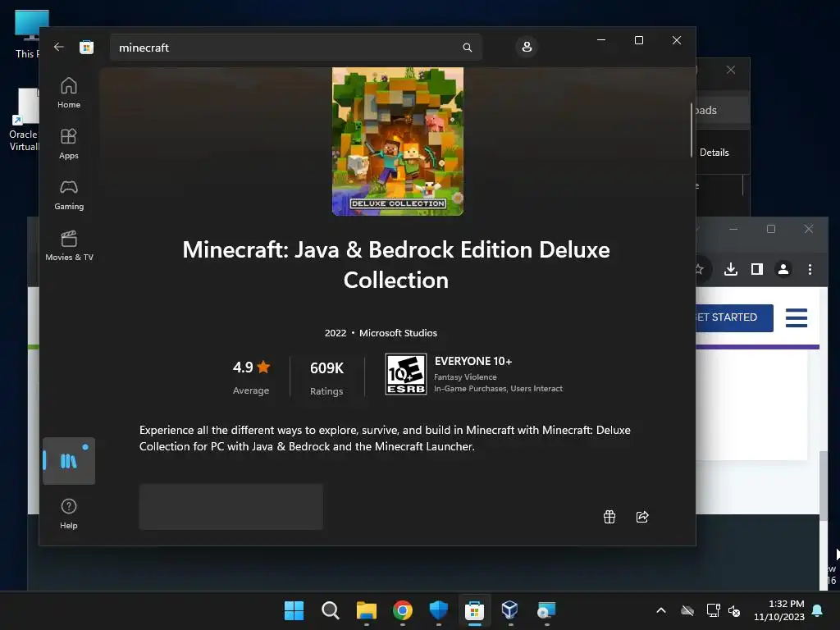Click Chrome's side panel icon
Screen dimensions: 840x630
pyautogui.click(x=757, y=269)
